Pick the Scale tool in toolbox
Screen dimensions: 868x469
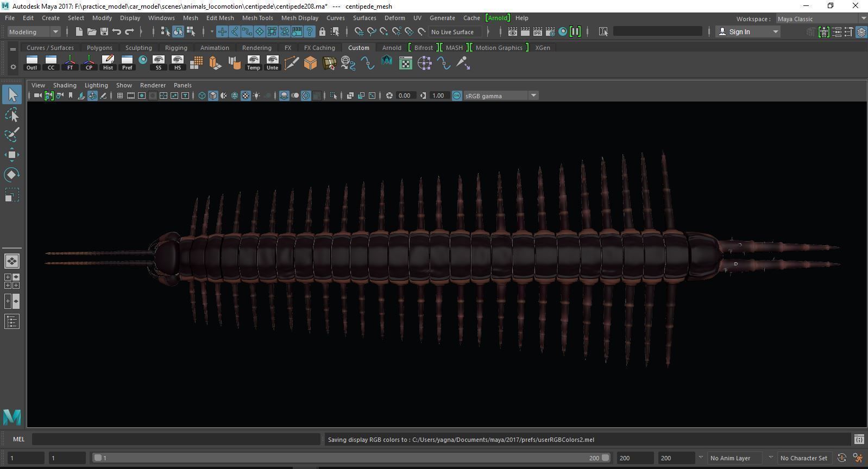(x=12, y=194)
